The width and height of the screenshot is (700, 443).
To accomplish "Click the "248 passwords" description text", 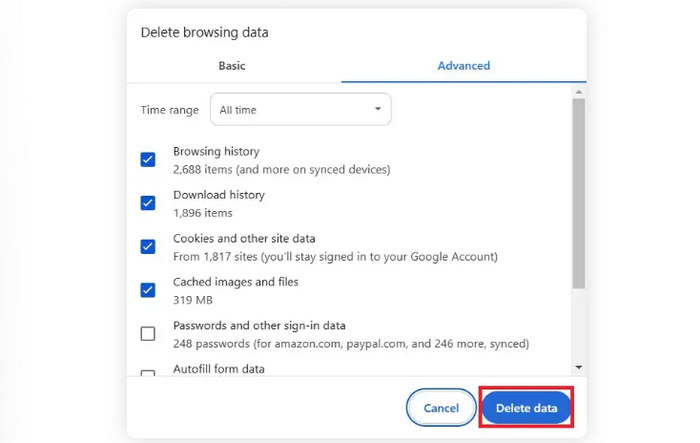I will pos(351,344).
